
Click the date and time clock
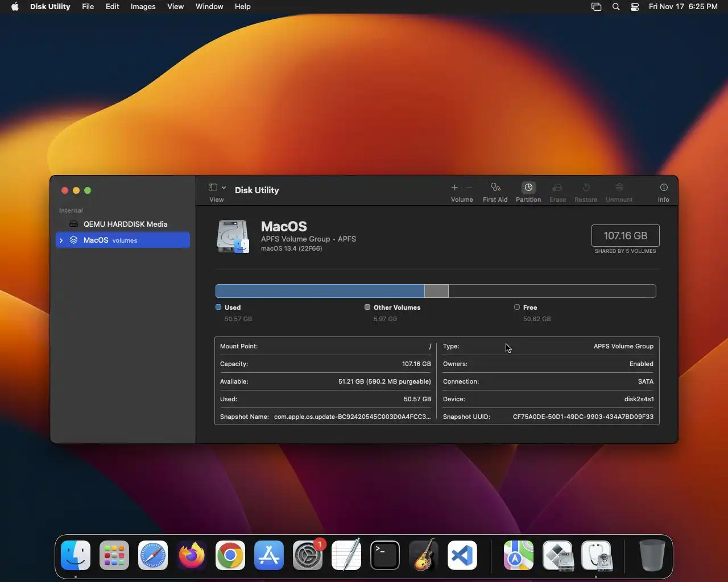tap(683, 7)
